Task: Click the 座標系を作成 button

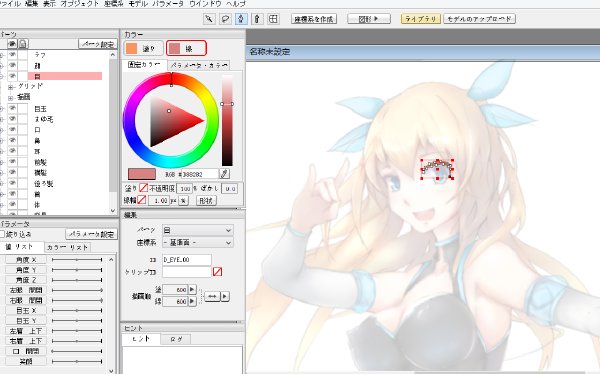Action: pyautogui.click(x=314, y=18)
